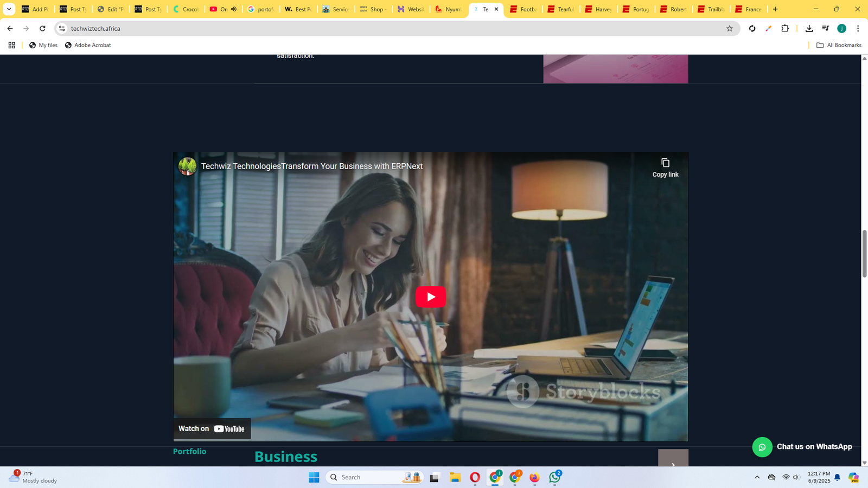
Task: Open the weather widget
Action: [33, 477]
